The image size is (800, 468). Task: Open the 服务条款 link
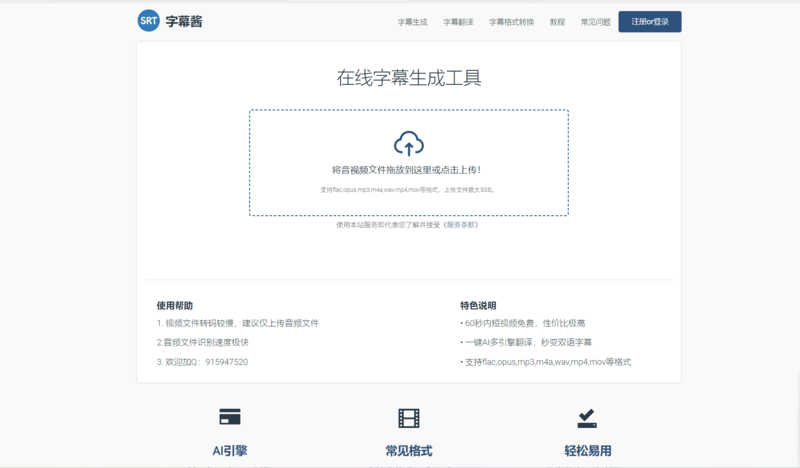pyautogui.click(x=461, y=225)
